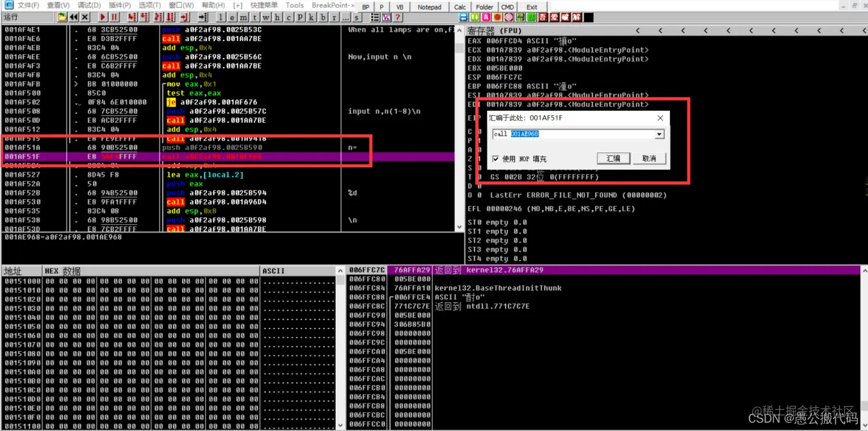Click the Restart program rewind icon
Image resolution: width=868 pixels, height=431 pixels.
click(x=73, y=17)
